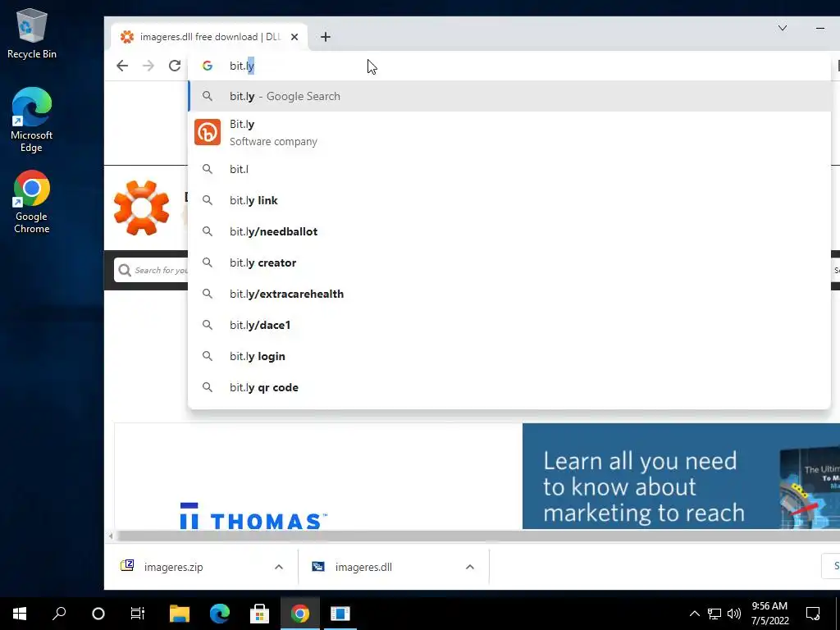Open Cortana circle on the taskbar
This screenshot has height=630, width=840.
[98, 614]
